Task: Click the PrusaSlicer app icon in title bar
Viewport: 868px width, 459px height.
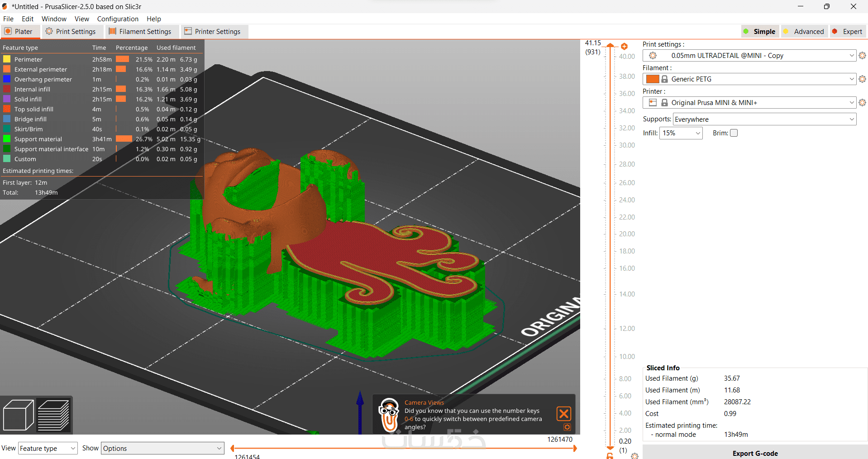Action: pos(5,6)
